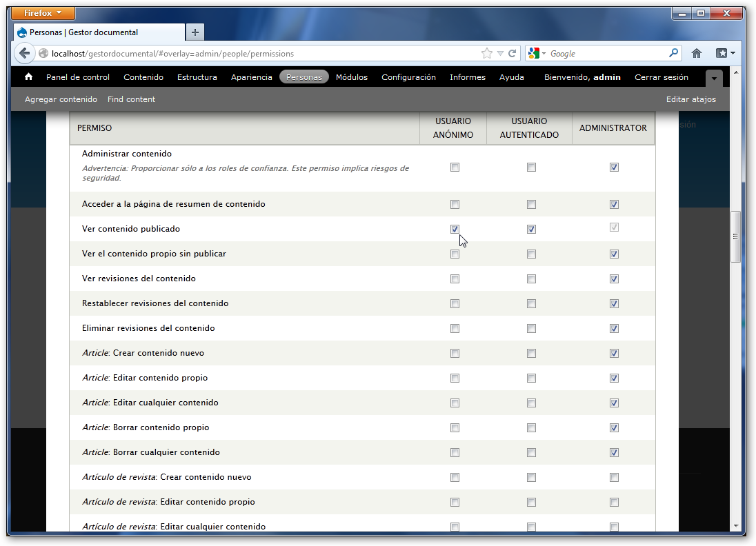Click the Cerrar sesión link
This screenshot has height=546, width=756.
tap(661, 77)
